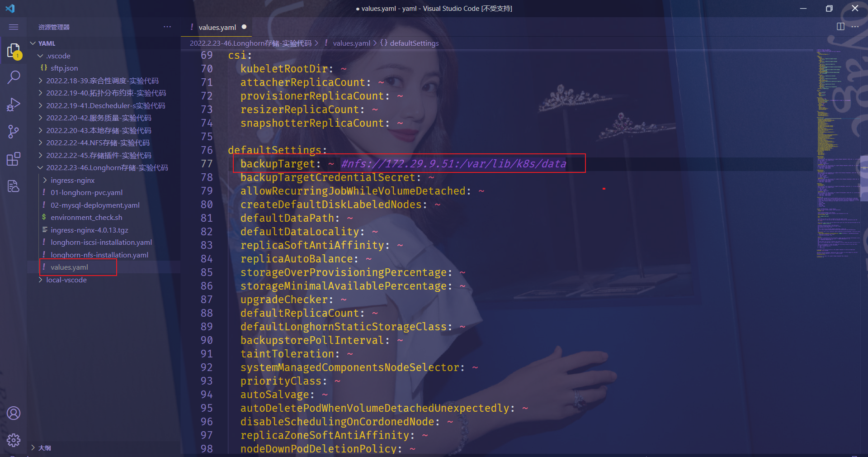This screenshot has height=457, width=868.
Task: Open the Explorer view in activity bar
Action: point(14,51)
